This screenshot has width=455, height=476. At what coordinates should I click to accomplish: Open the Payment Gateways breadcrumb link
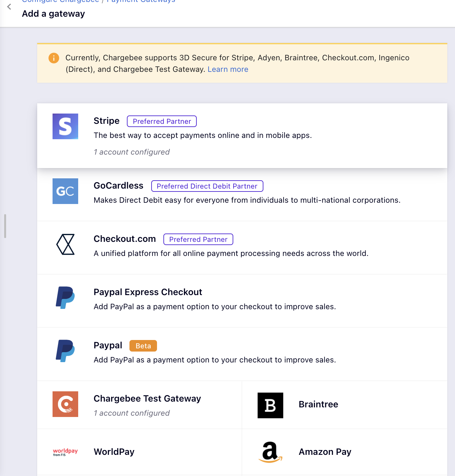[x=141, y=1]
